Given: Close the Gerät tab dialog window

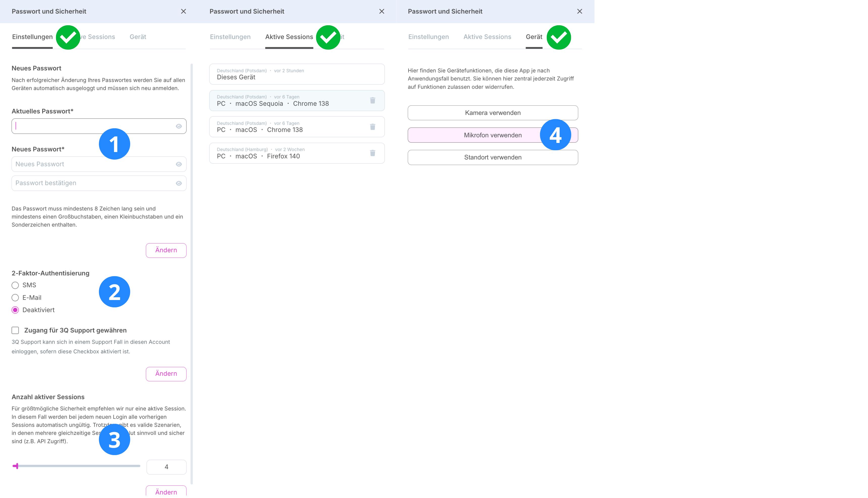Looking at the screenshot, I should point(580,11).
